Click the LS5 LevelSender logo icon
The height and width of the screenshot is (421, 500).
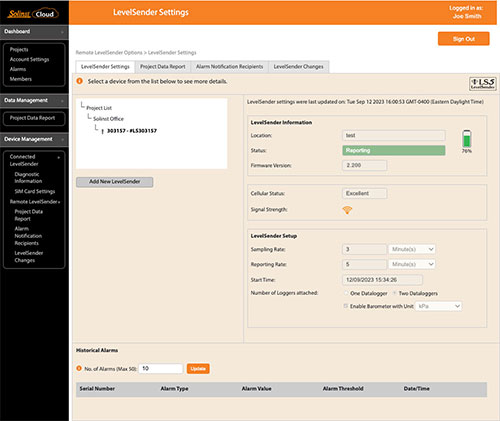point(483,83)
